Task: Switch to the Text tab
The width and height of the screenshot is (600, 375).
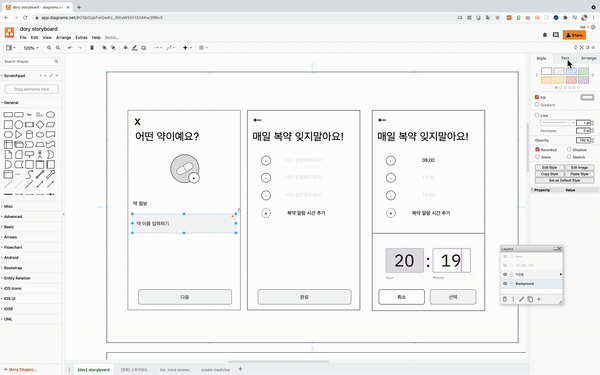Action: click(x=565, y=58)
